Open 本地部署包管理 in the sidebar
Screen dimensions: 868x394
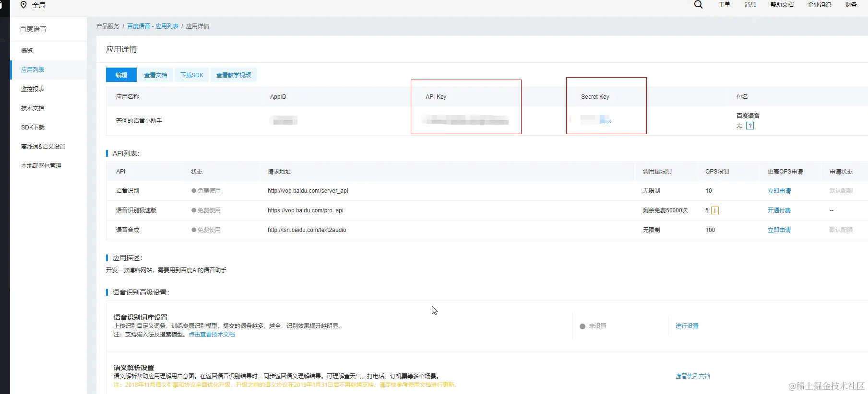coord(41,165)
